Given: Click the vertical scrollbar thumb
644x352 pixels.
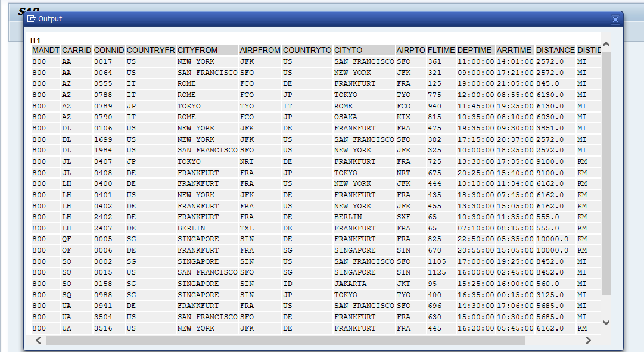Looking at the screenshot, I should click(x=606, y=173).
